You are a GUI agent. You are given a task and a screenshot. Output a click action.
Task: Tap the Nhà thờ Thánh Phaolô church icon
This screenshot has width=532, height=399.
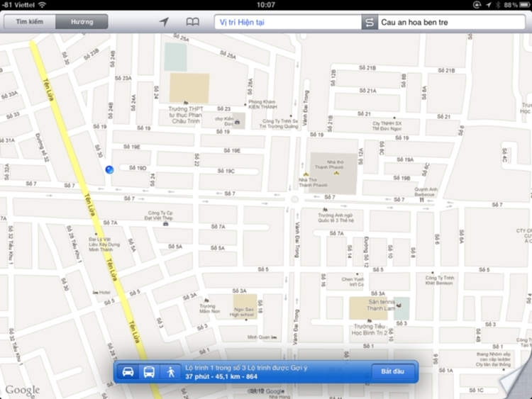[336, 173]
